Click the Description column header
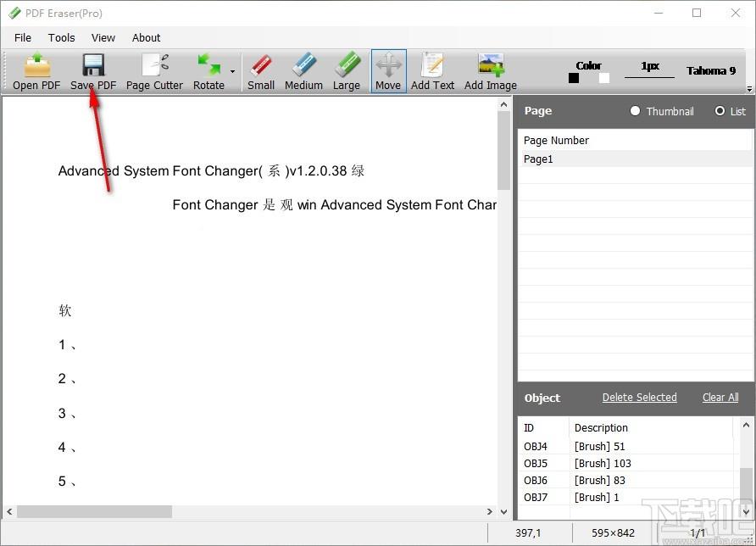This screenshot has width=756, height=546. [x=652, y=428]
